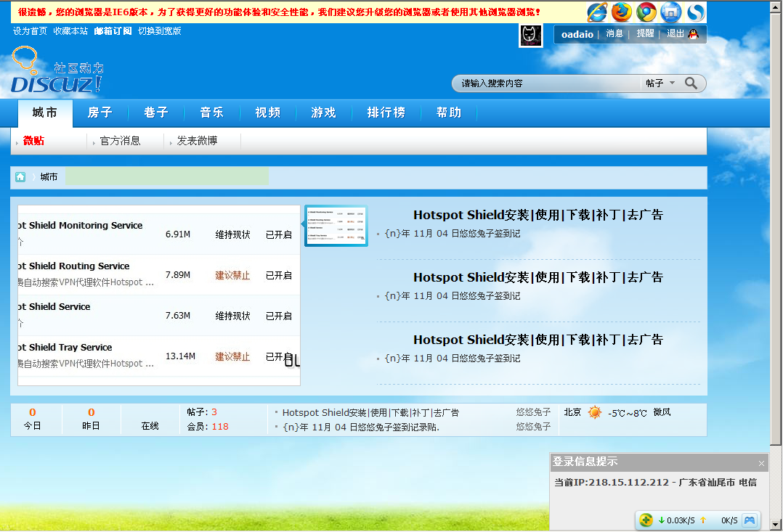Open the cat avatar profile picture

point(531,36)
